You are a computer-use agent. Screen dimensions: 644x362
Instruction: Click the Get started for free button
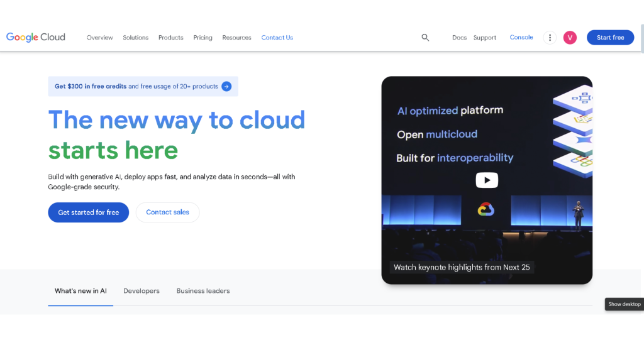pos(88,212)
